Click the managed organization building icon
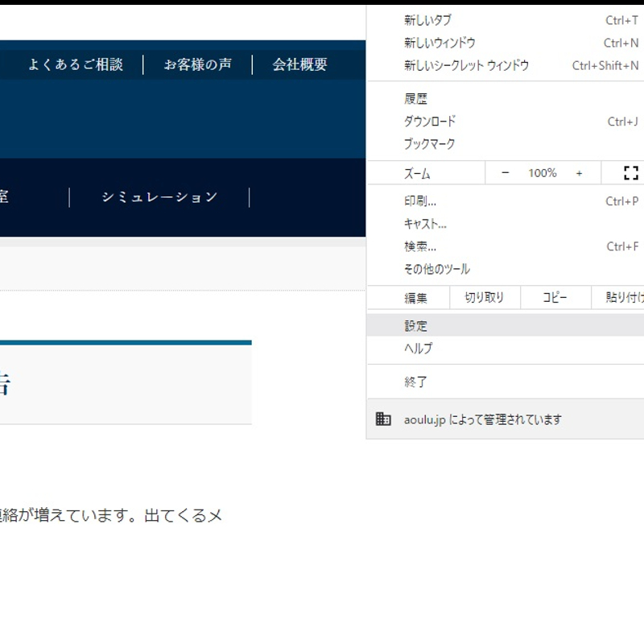Image resolution: width=644 pixels, height=644 pixels. [383, 419]
